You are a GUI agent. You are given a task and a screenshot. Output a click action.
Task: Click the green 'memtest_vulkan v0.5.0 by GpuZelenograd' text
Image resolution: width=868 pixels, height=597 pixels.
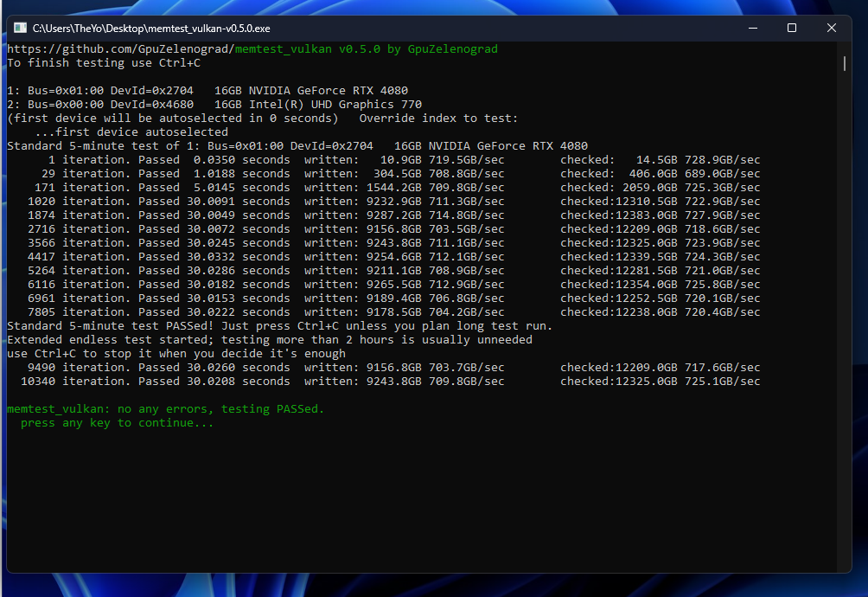366,48
